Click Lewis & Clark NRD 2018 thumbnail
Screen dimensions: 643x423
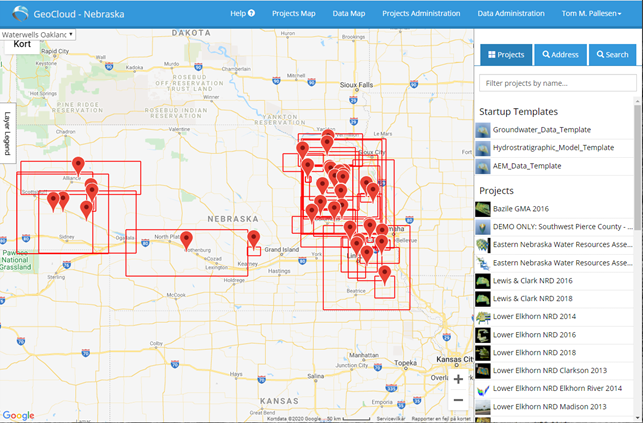[x=483, y=299]
